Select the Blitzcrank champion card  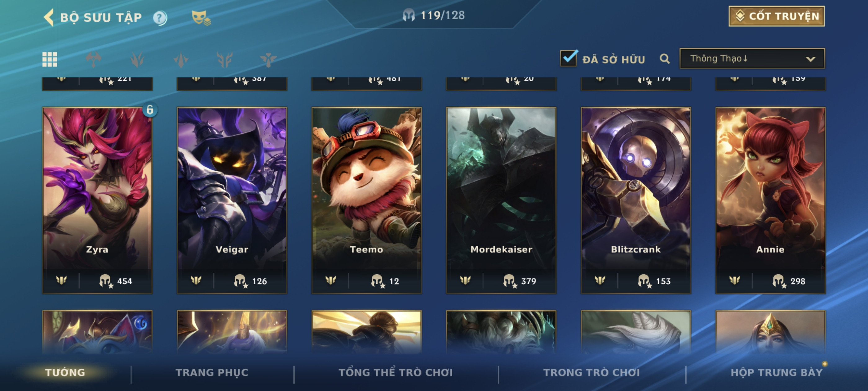click(636, 200)
